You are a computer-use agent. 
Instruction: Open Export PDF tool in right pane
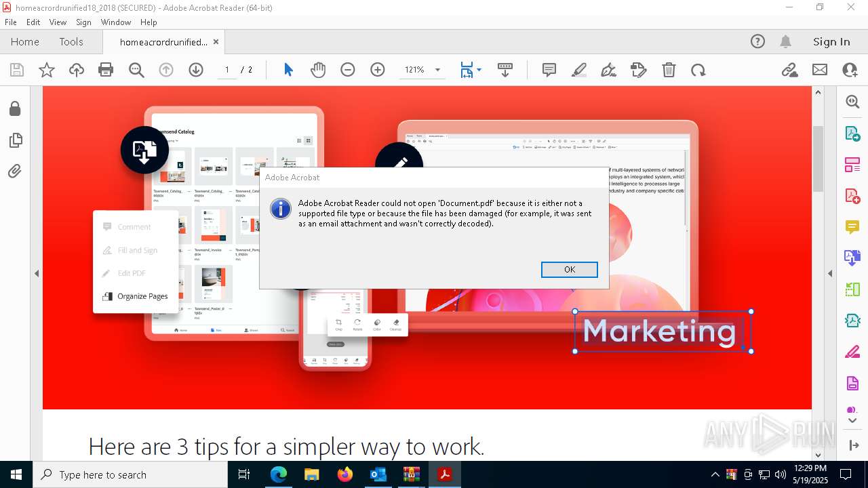852,133
